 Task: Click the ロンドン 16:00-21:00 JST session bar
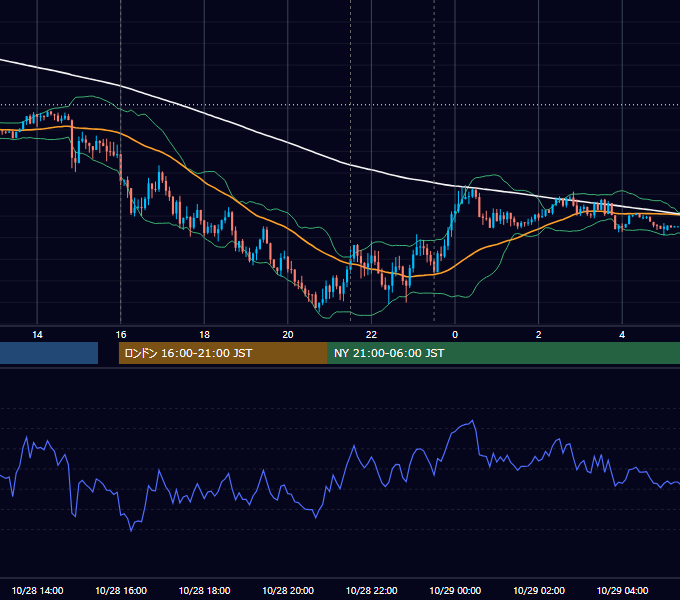tap(223, 353)
